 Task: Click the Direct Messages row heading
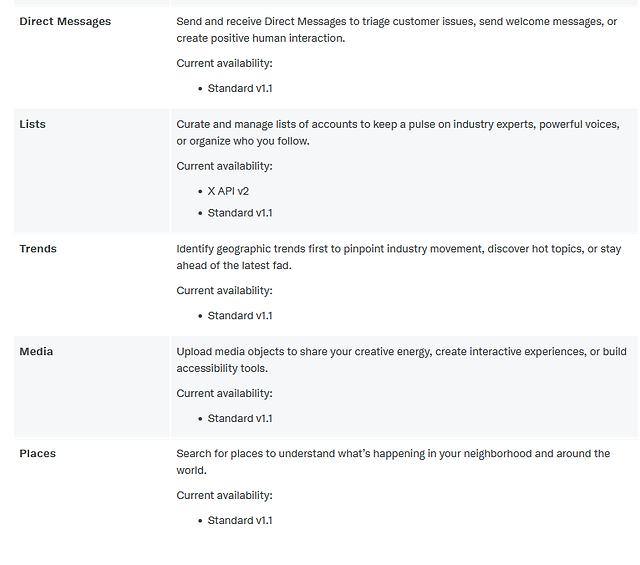point(65,22)
